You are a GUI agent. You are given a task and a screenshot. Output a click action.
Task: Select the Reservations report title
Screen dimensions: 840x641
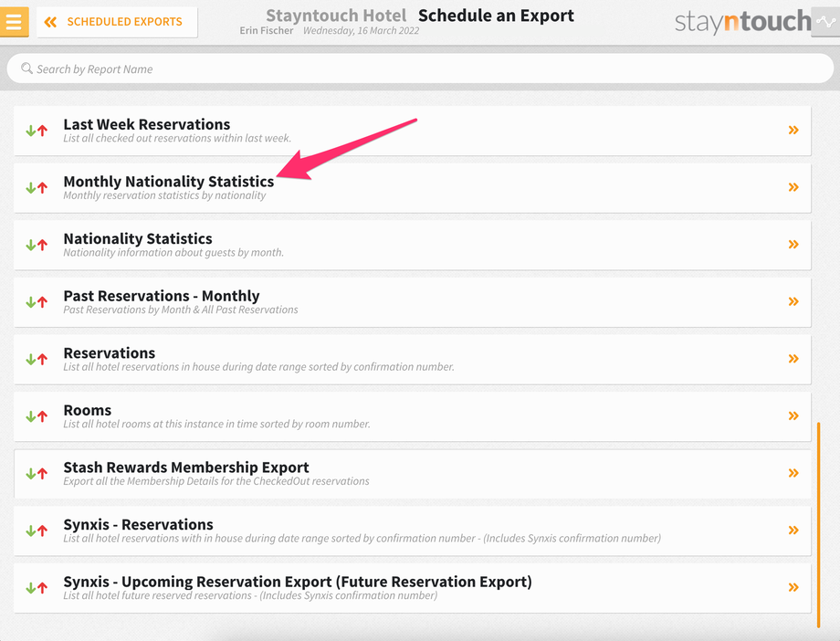pyautogui.click(x=110, y=353)
